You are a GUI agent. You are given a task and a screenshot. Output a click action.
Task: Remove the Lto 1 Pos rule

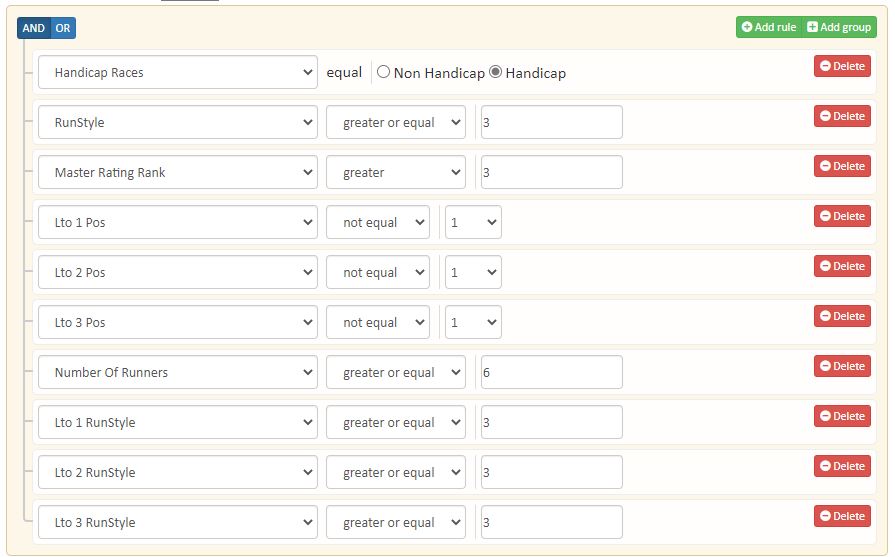842,216
